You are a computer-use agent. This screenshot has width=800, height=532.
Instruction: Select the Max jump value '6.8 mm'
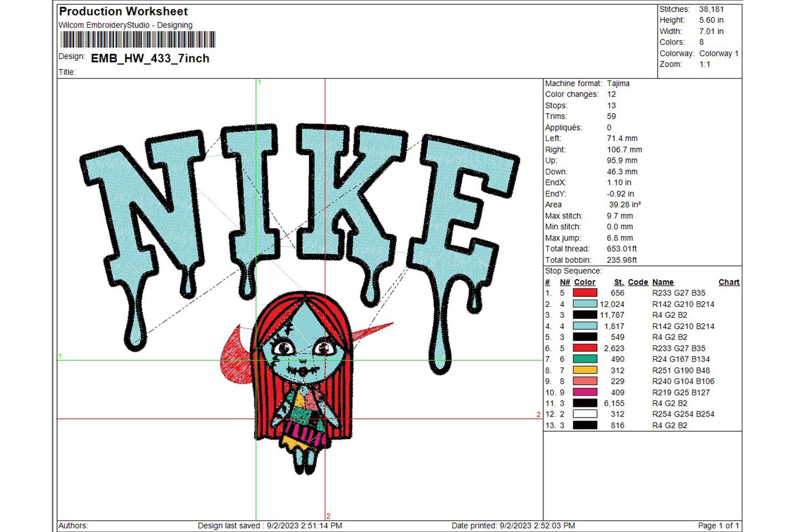pyautogui.click(x=620, y=238)
